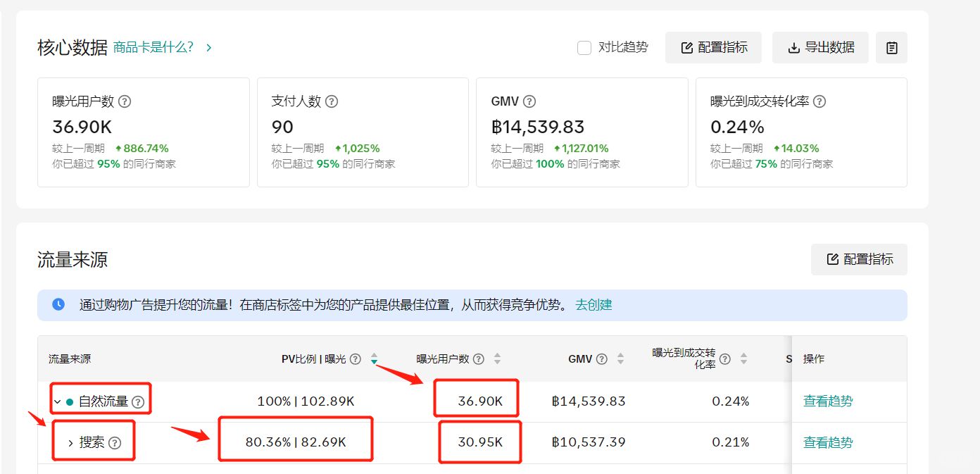Viewport: 980px width, 474px height.
Task: Sort the table by the 曝光到成交转化率 column
Action: tap(743, 359)
